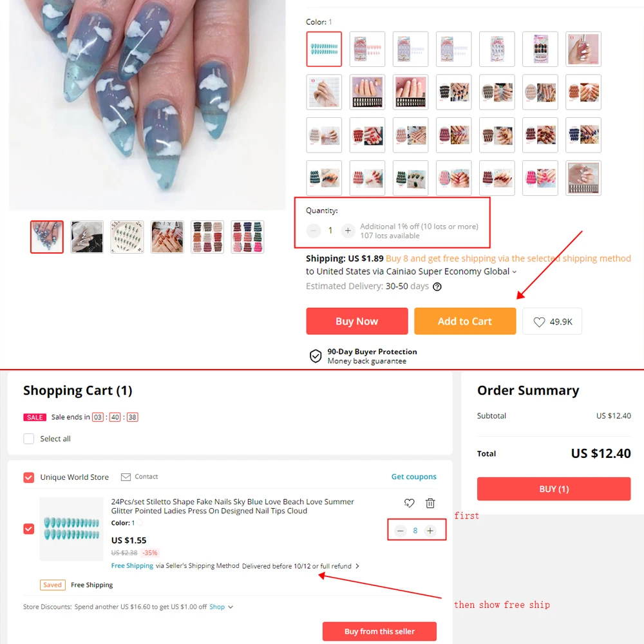Click the BUY (1) order button
Image resolution: width=644 pixels, height=644 pixels.
point(554,489)
